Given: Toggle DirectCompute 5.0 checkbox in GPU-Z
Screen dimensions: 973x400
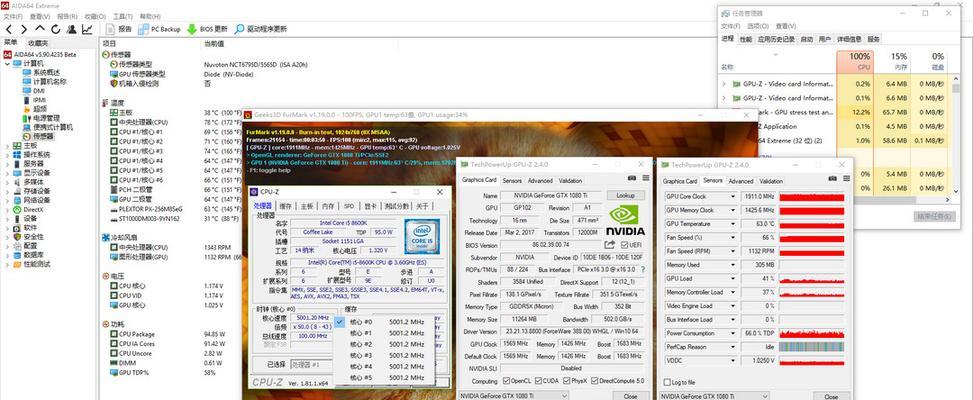Looking at the screenshot, I should (x=595, y=381).
